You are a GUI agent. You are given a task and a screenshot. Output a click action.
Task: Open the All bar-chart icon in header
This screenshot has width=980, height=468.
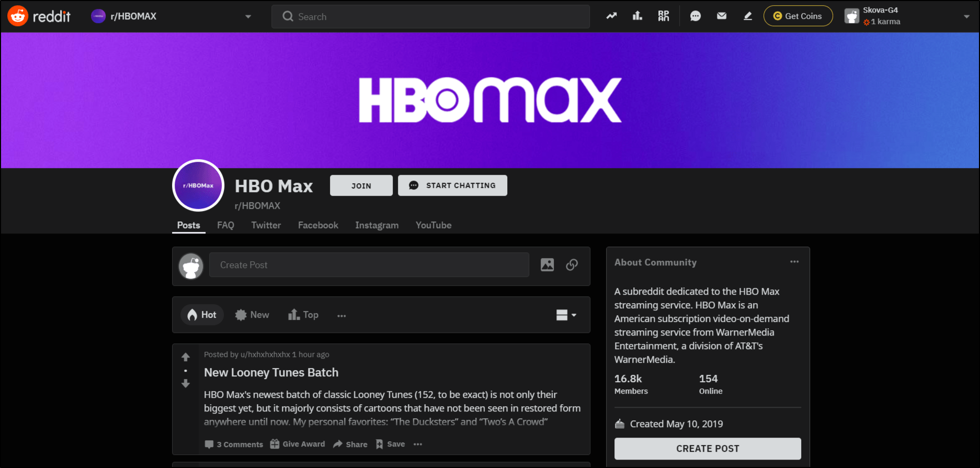(637, 16)
